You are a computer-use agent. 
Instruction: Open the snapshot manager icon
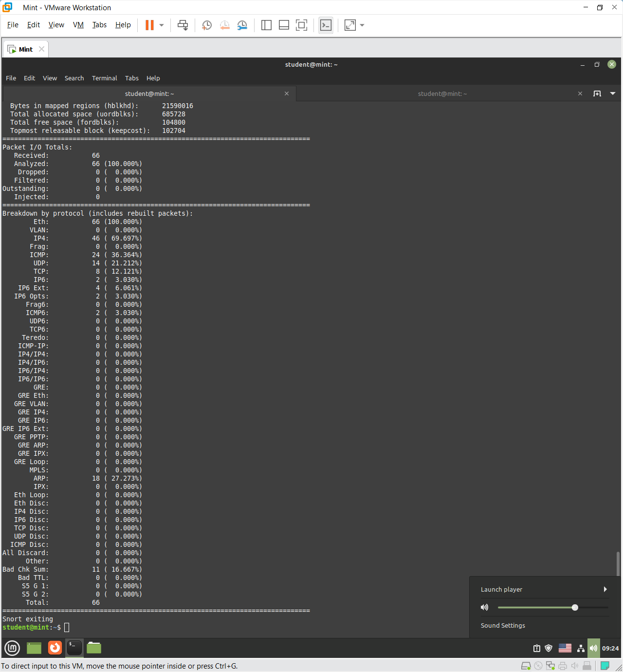click(x=242, y=25)
